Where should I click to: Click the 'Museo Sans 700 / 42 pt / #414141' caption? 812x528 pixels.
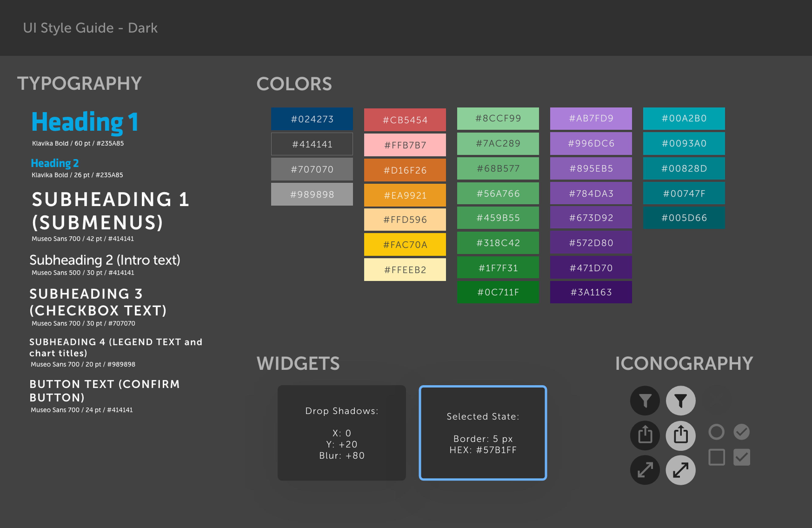pyautogui.click(x=82, y=239)
